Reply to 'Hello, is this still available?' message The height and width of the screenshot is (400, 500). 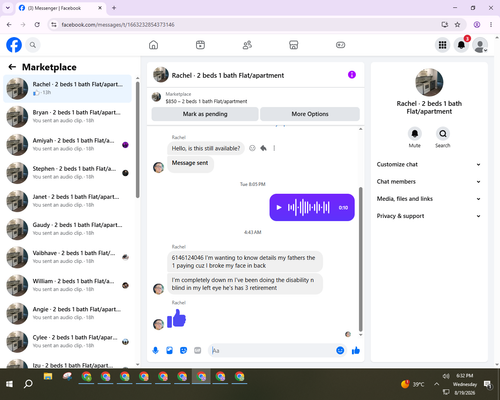(x=263, y=148)
